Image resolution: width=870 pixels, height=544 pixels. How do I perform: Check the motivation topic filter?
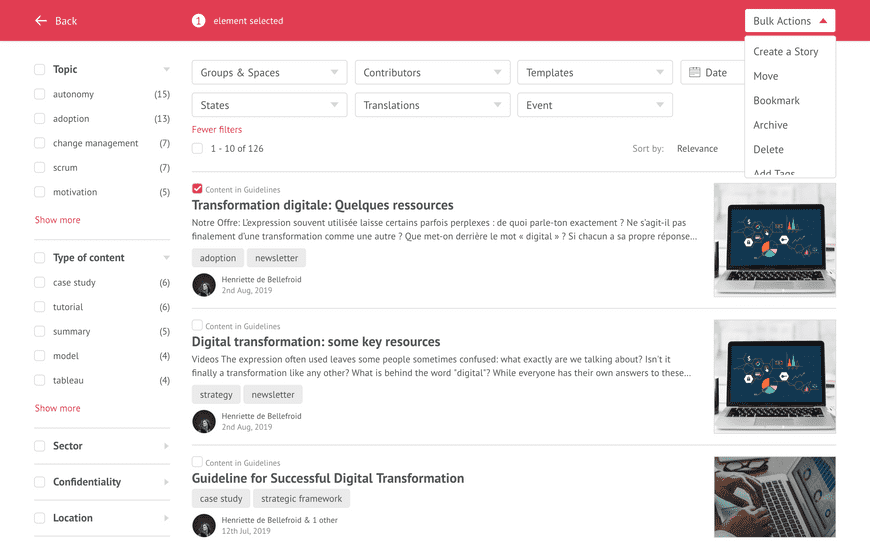click(x=39, y=192)
